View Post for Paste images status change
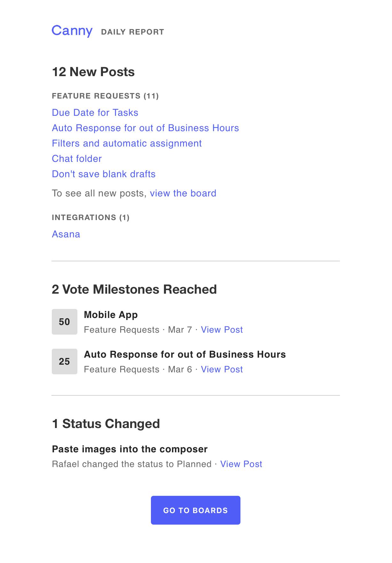392x563 pixels. pos(241,464)
